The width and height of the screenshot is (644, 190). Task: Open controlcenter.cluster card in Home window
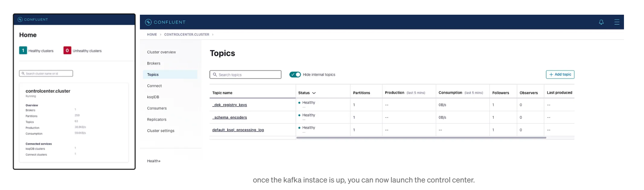(x=74, y=123)
